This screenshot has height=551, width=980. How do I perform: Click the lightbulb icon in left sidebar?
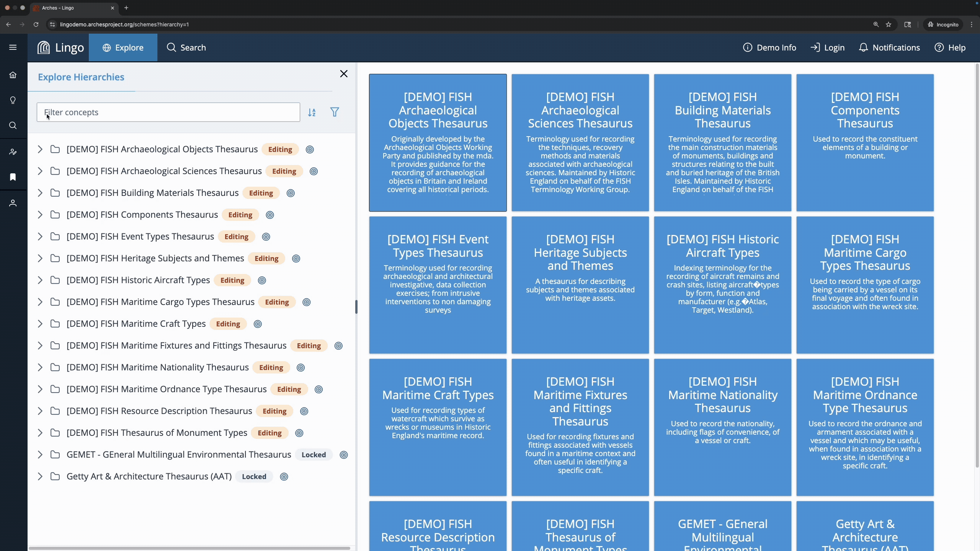coord(13,100)
